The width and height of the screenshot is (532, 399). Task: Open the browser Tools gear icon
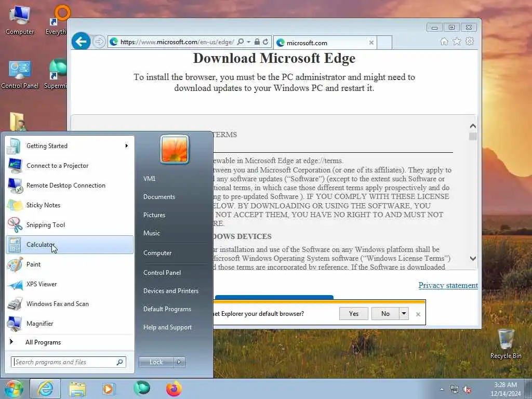click(470, 42)
